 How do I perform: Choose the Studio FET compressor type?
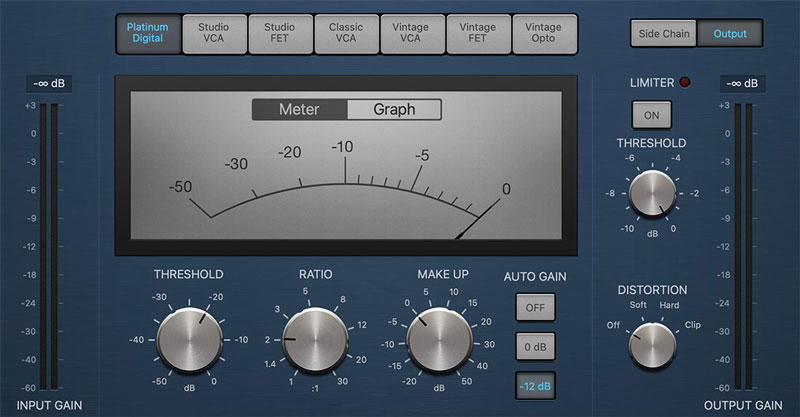point(279,33)
